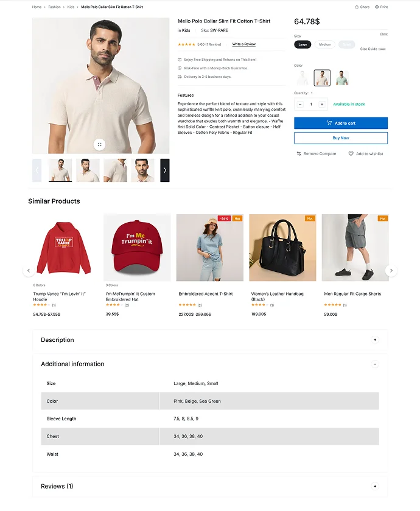Select the Large size option
Image resolution: width=420 pixels, height=511 pixels.
pyautogui.click(x=303, y=44)
